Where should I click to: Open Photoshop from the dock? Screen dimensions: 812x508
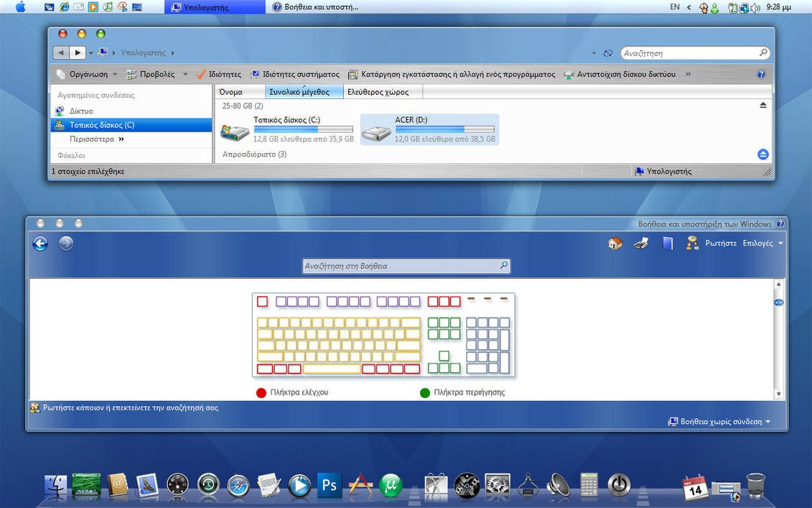coord(329,485)
